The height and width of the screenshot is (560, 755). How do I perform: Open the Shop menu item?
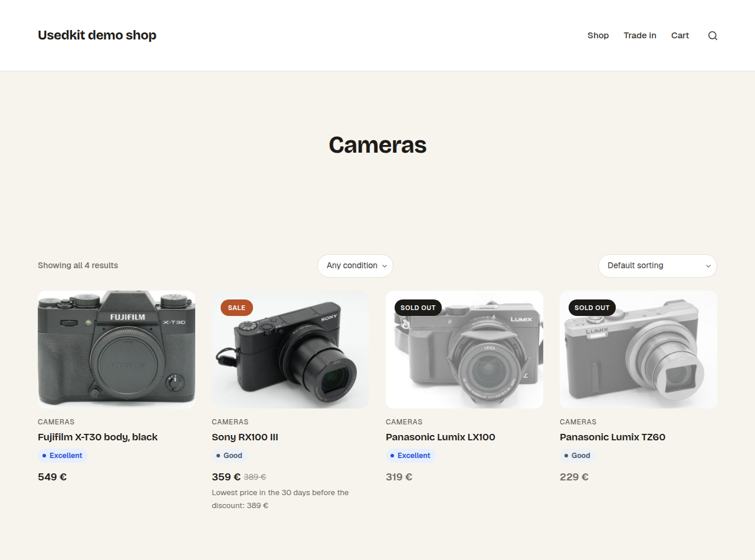tap(598, 35)
